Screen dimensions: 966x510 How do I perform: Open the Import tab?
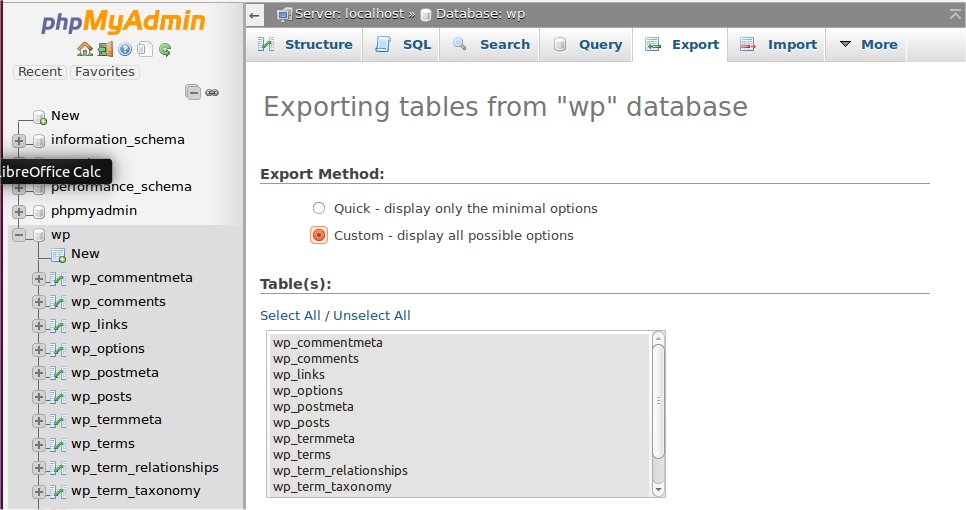[x=777, y=44]
